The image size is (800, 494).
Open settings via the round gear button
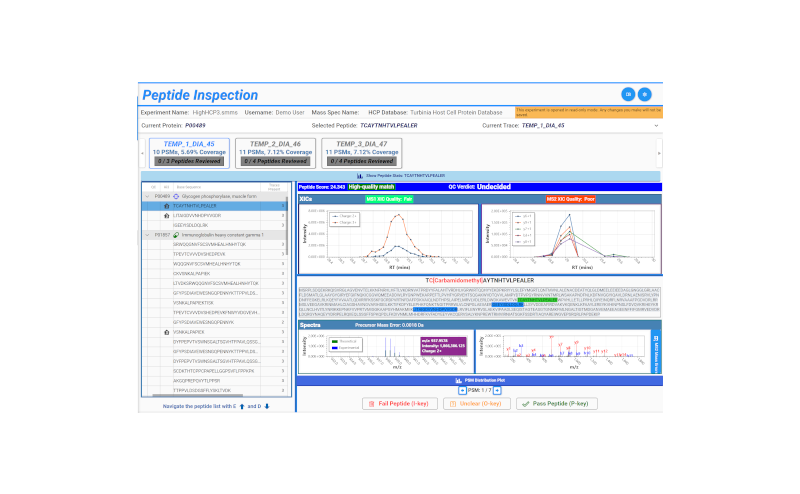(x=645, y=94)
